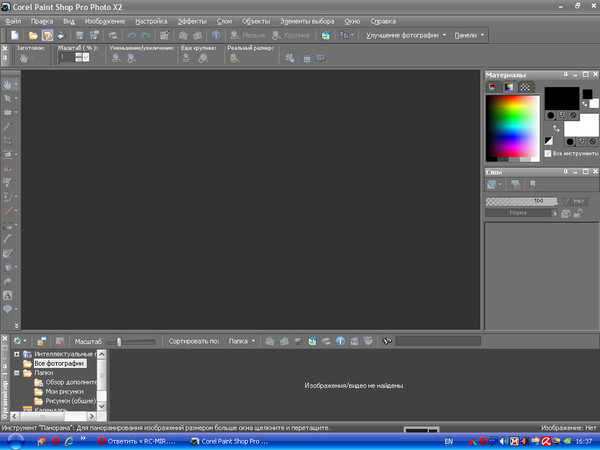Select the Pan hand tool in tools toolbar
The width and height of the screenshot is (600, 450).
click(x=7, y=85)
